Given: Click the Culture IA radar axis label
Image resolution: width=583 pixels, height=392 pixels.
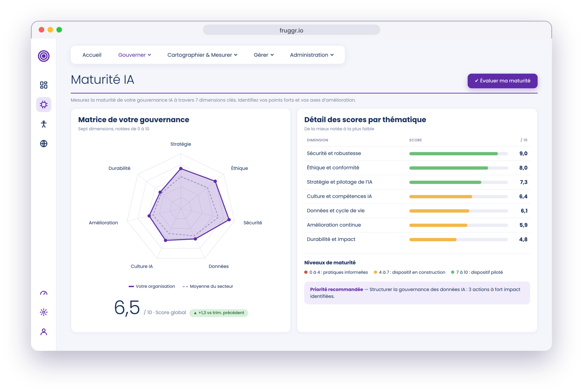Looking at the screenshot, I should 142,266.
